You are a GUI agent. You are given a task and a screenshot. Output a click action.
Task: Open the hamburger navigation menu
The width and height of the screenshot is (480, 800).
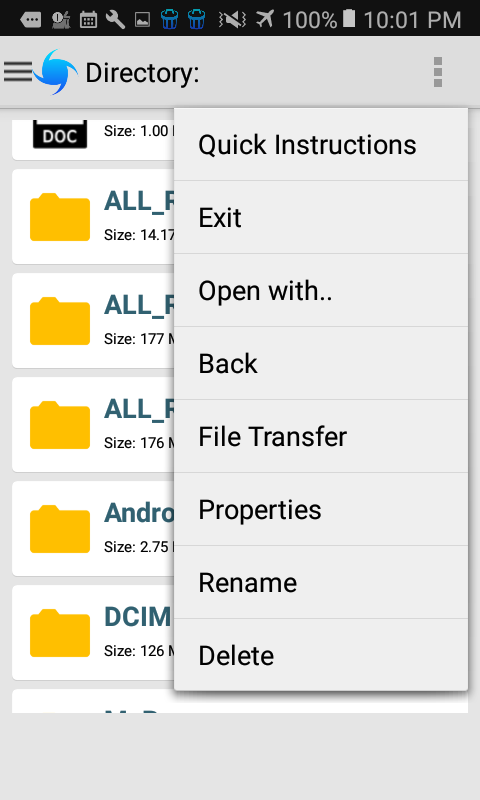18,72
